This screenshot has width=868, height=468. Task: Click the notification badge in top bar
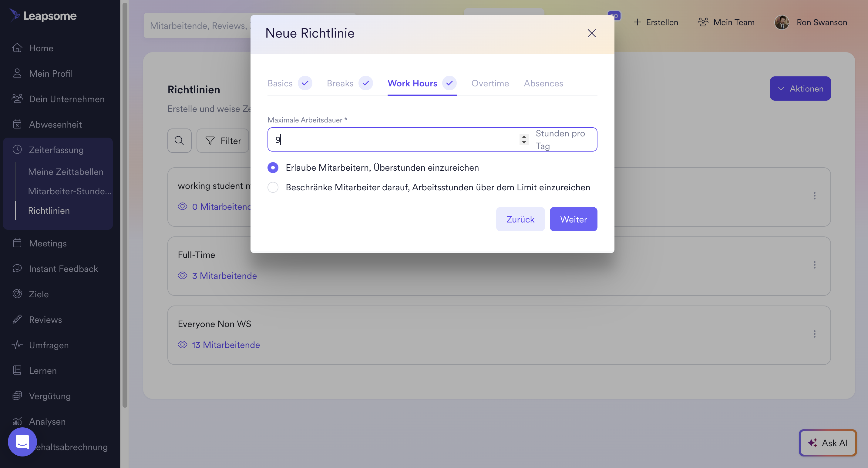[x=614, y=15]
